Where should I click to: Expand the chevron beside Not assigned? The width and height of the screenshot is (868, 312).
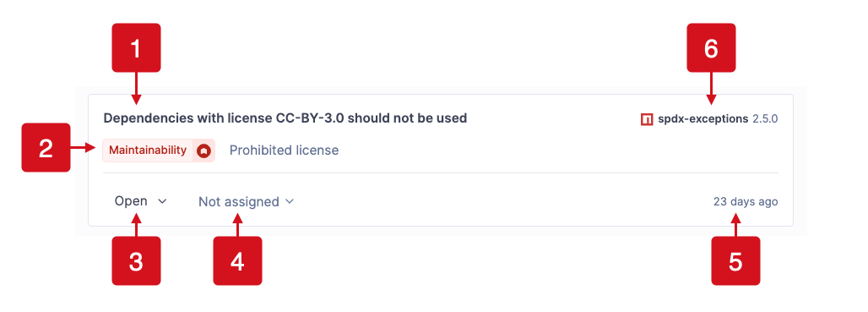point(290,202)
